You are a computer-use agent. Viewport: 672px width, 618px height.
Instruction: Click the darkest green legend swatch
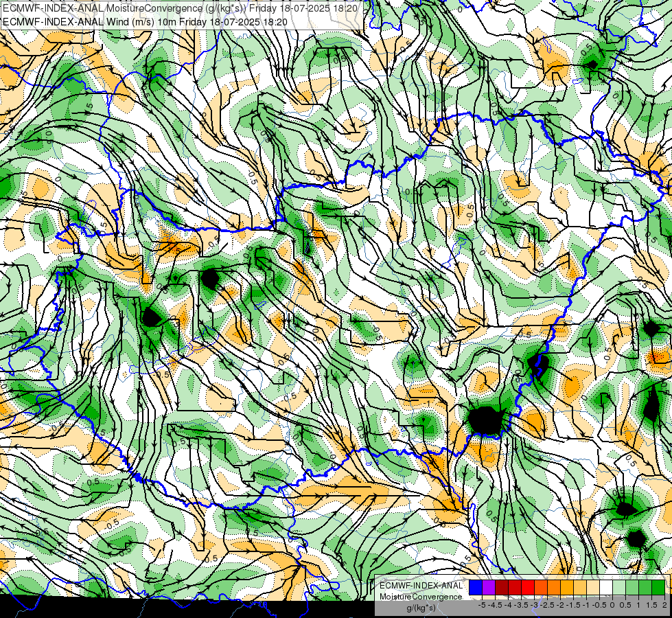(658, 587)
